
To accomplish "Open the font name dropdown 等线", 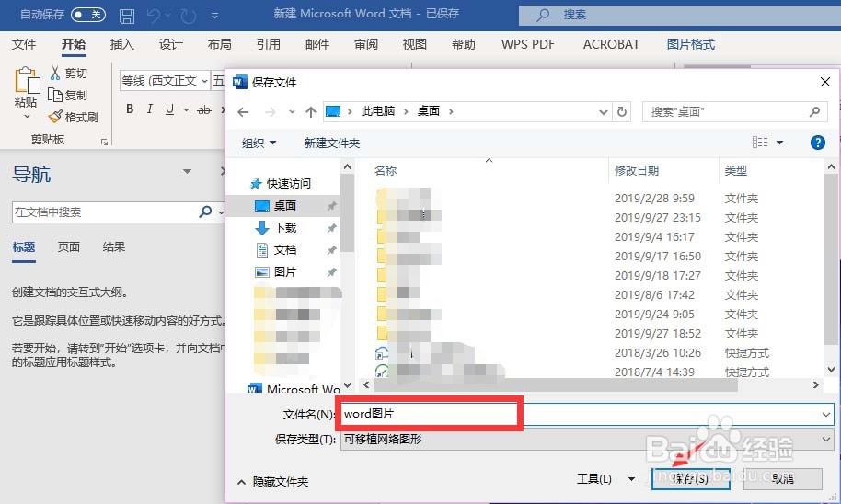I will 204,81.
